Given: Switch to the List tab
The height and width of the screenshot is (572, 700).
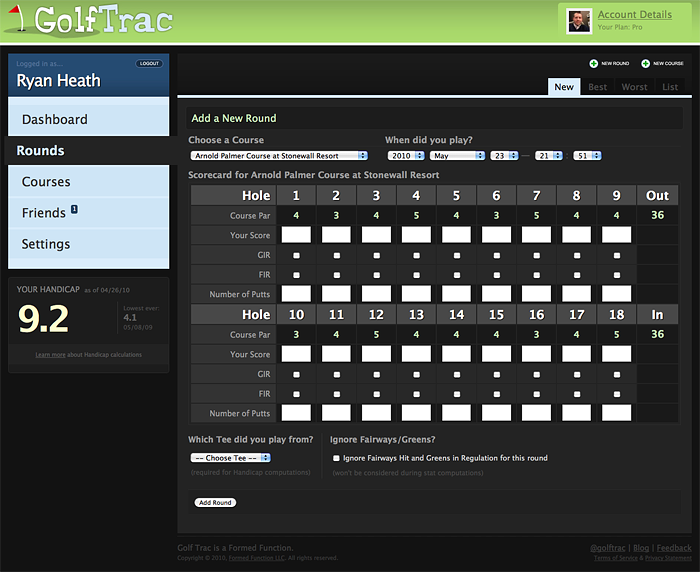Looking at the screenshot, I should 670,87.
